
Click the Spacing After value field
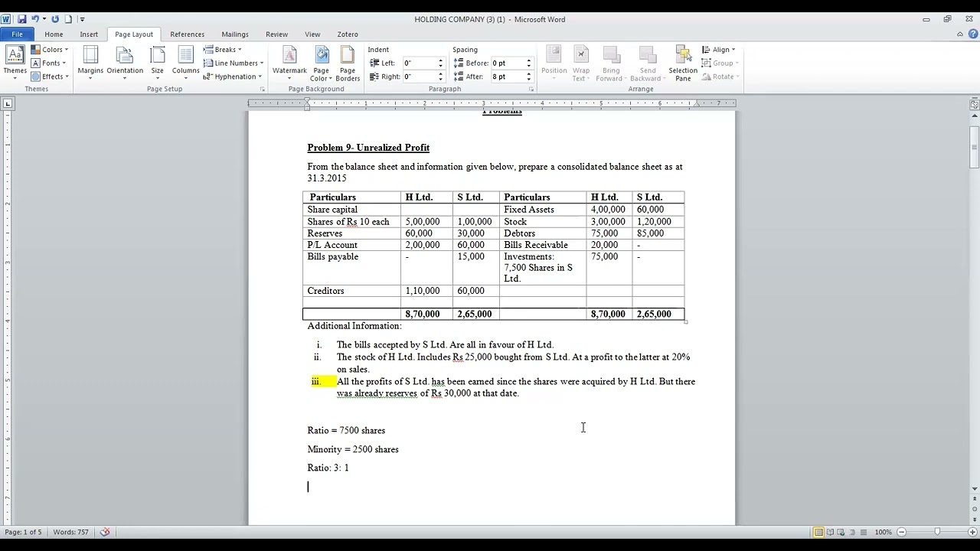click(x=507, y=77)
